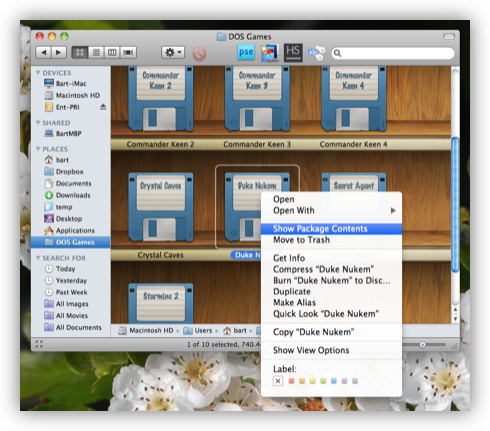Collapse the PLACES sidebar section

point(38,149)
